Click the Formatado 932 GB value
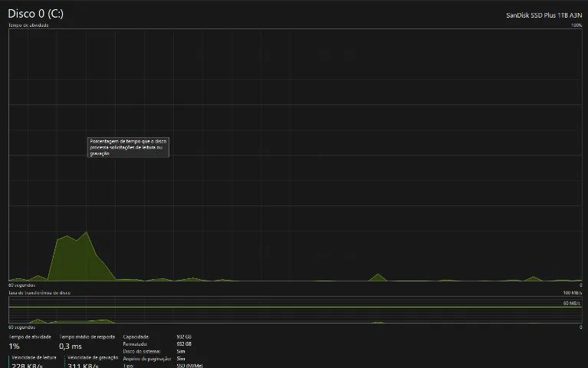 click(184, 344)
